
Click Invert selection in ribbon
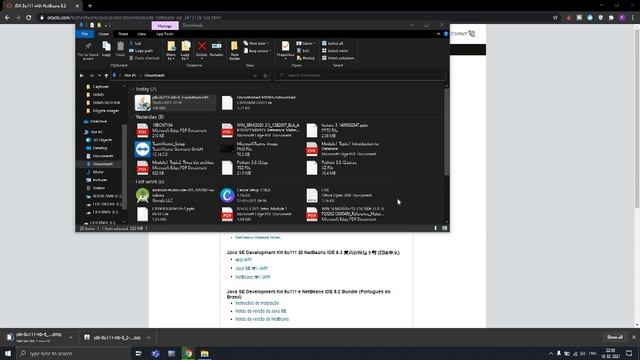tap(338, 58)
